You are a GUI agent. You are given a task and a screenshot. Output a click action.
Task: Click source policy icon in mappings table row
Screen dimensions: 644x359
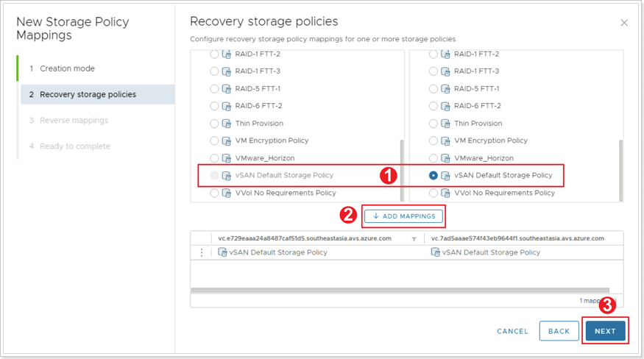point(222,252)
